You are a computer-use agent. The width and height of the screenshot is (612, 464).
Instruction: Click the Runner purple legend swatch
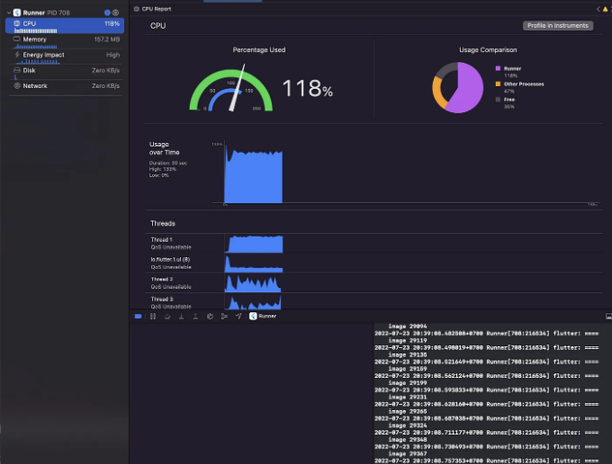coord(498,68)
